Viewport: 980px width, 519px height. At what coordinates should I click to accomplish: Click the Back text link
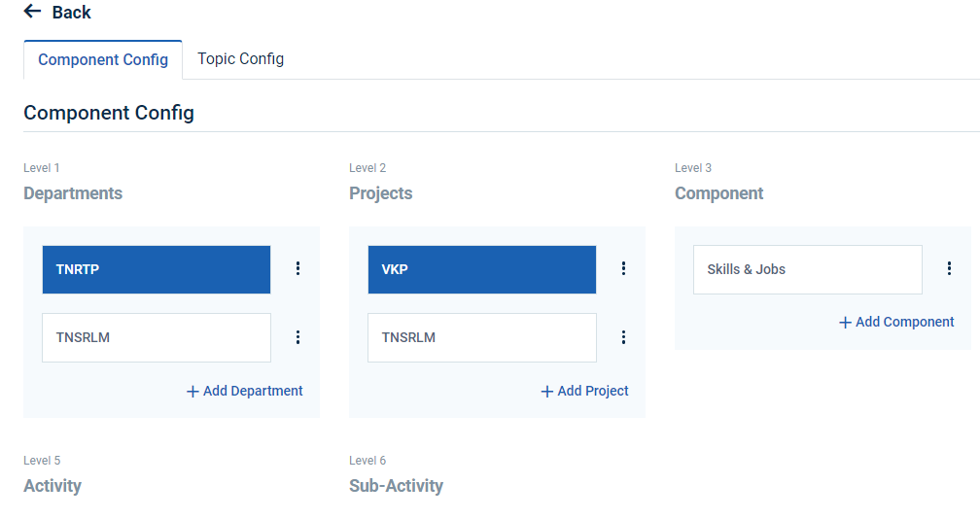point(71,13)
